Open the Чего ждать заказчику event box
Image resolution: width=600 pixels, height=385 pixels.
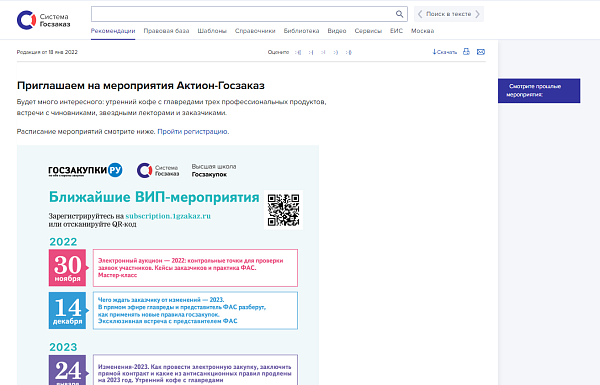coord(195,310)
